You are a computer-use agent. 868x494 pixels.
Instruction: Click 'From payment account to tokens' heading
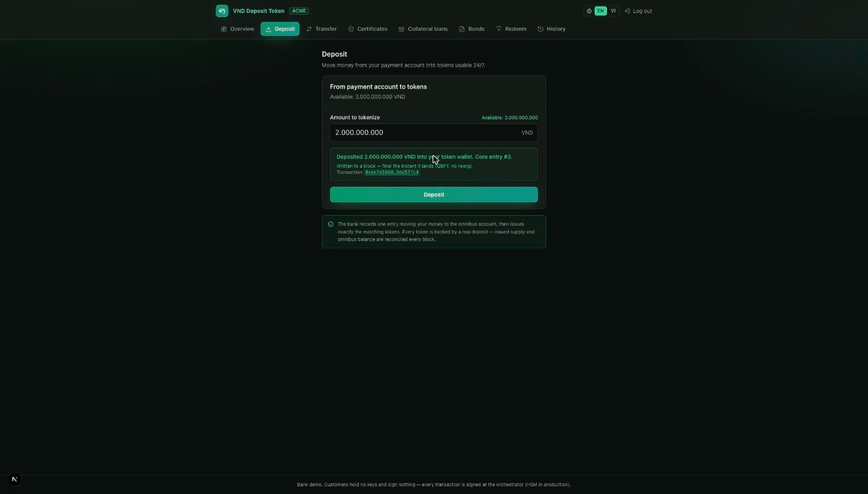point(378,87)
